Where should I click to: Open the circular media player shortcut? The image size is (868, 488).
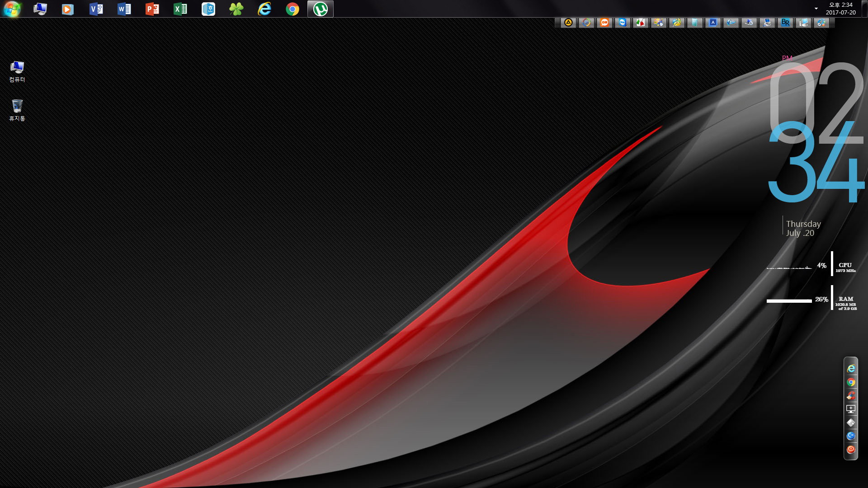[586, 23]
